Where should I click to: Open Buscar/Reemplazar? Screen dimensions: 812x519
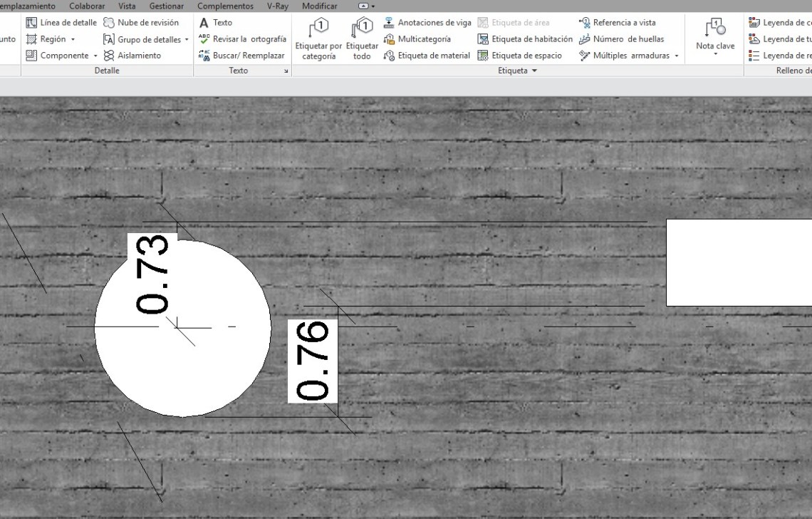point(241,56)
